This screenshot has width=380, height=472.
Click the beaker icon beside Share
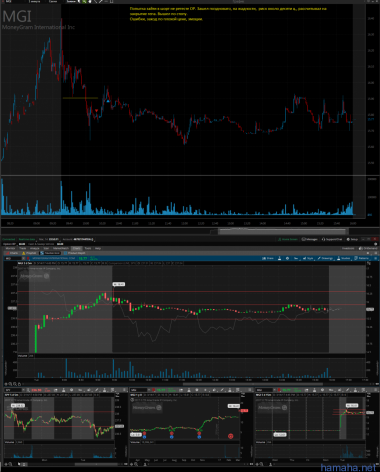pos(279,258)
